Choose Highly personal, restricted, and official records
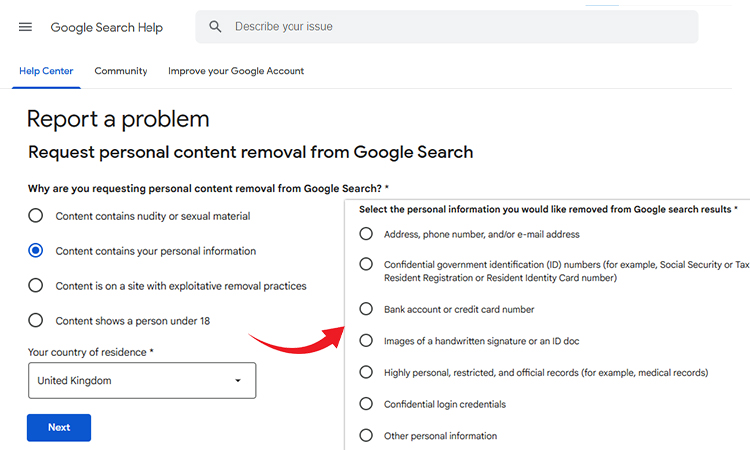 click(x=366, y=372)
